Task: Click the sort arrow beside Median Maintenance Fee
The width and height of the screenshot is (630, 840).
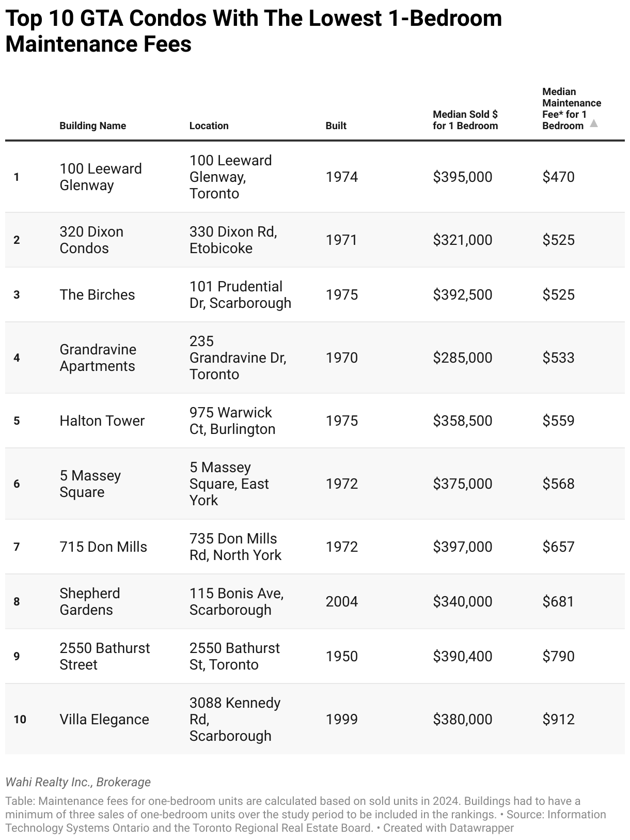Action: click(594, 123)
